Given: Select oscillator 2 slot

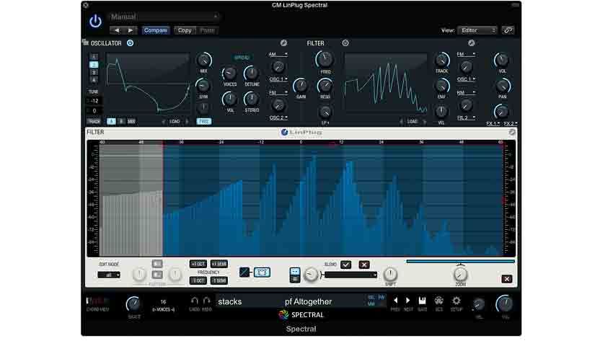Looking at the screenshot, I should pos(94,65).
